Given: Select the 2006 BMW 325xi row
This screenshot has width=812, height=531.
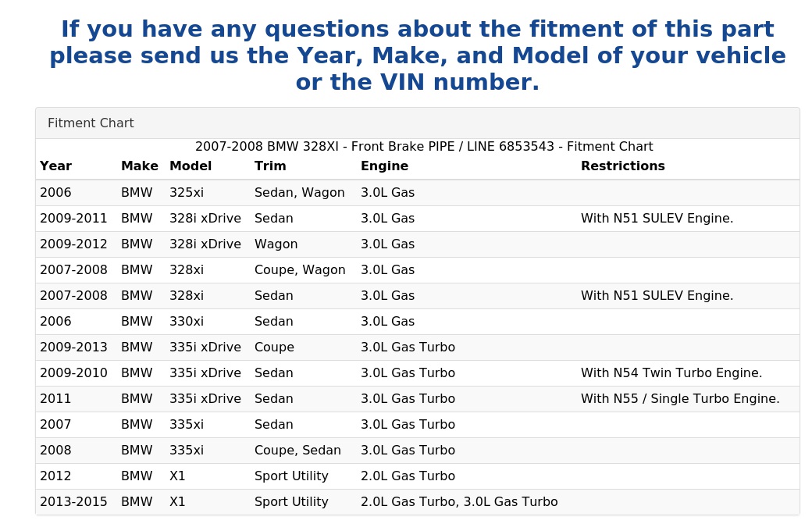Looking at the screenshot, I should click(x=418, y=193).
